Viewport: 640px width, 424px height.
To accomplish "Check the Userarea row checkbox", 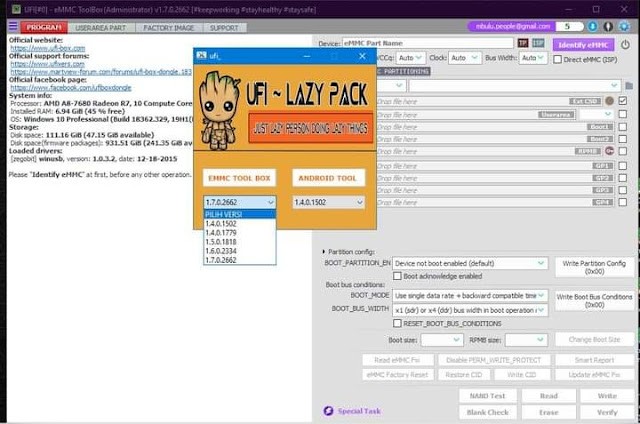I will pos(623,114).
